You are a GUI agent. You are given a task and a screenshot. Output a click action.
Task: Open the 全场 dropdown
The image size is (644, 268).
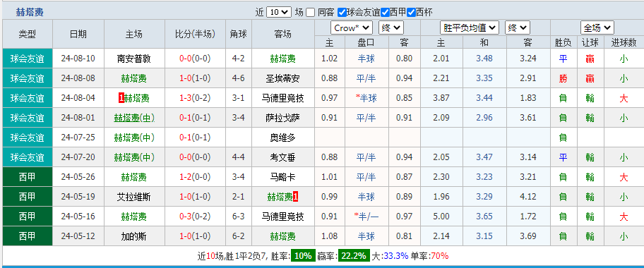pyautogui.click(x=597, y=28)
